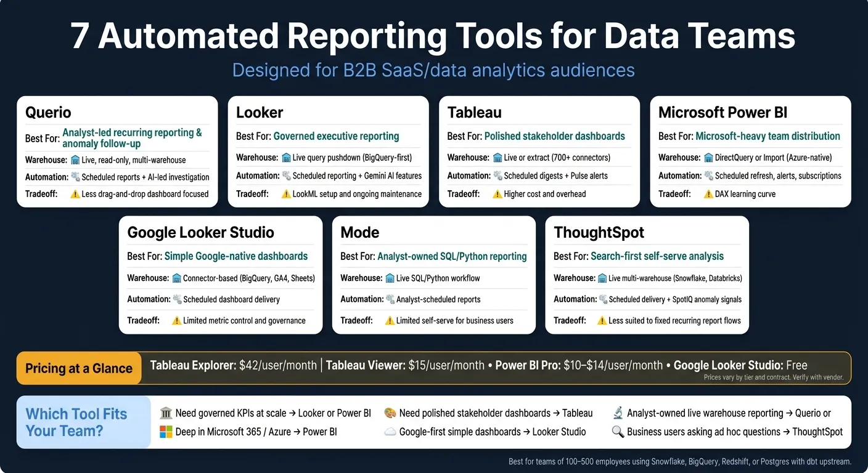Click the gear icon in Power BI's Automation row
This screenshot has height=473, width=868.
point(708,176)
